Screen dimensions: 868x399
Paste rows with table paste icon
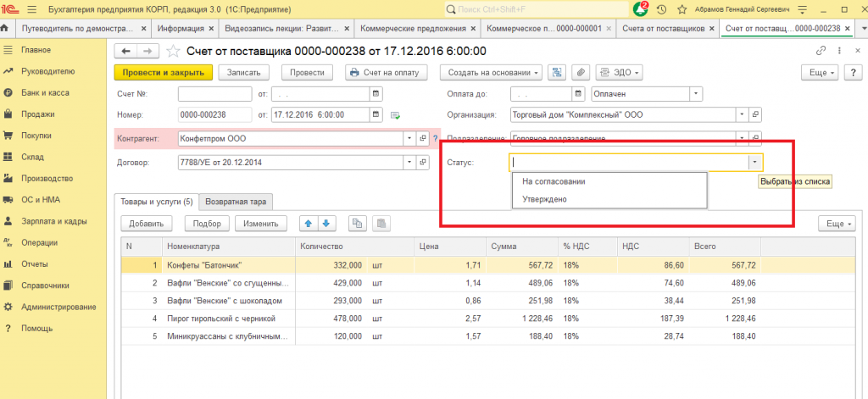click(381, 224)
